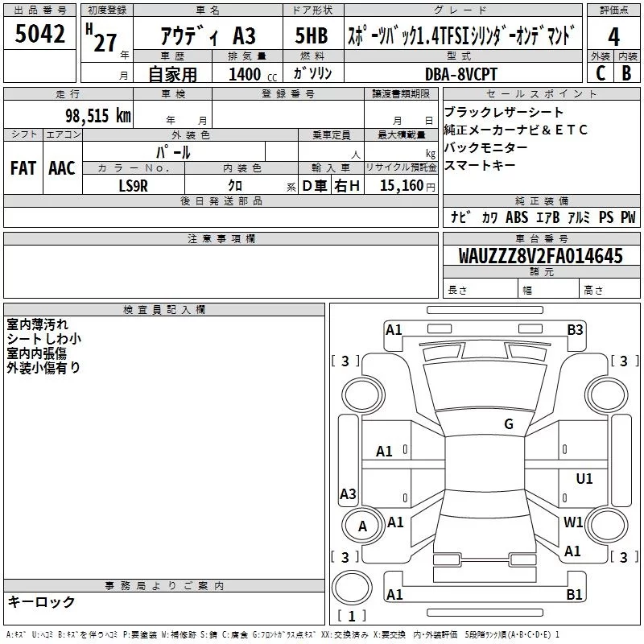Image resolution: width=644 pixels, height=644 pixels.
Task: Select ナビ in genuine equipment row
Action: click(460, 217)
